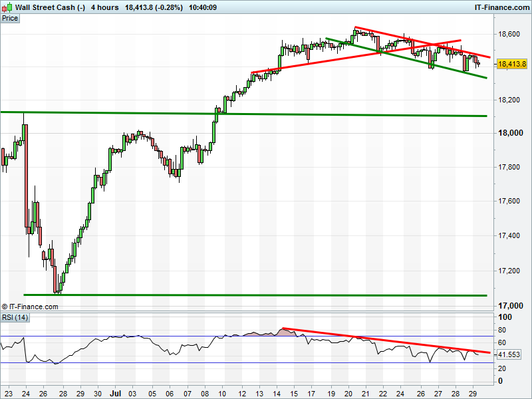Click the 18,000 price axis label
This screenshot has width=532, height=399.
pyautogui.click(x=511, y=133)
